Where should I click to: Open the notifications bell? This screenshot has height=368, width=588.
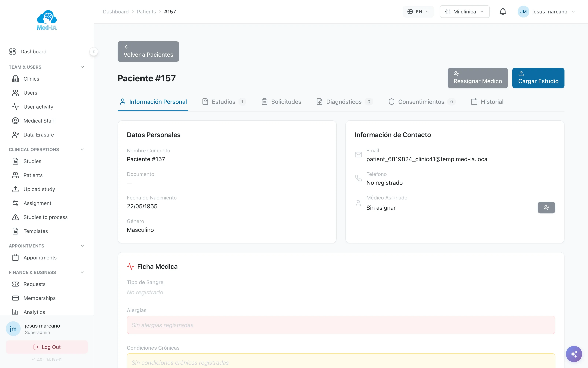[x=503, y=12]
